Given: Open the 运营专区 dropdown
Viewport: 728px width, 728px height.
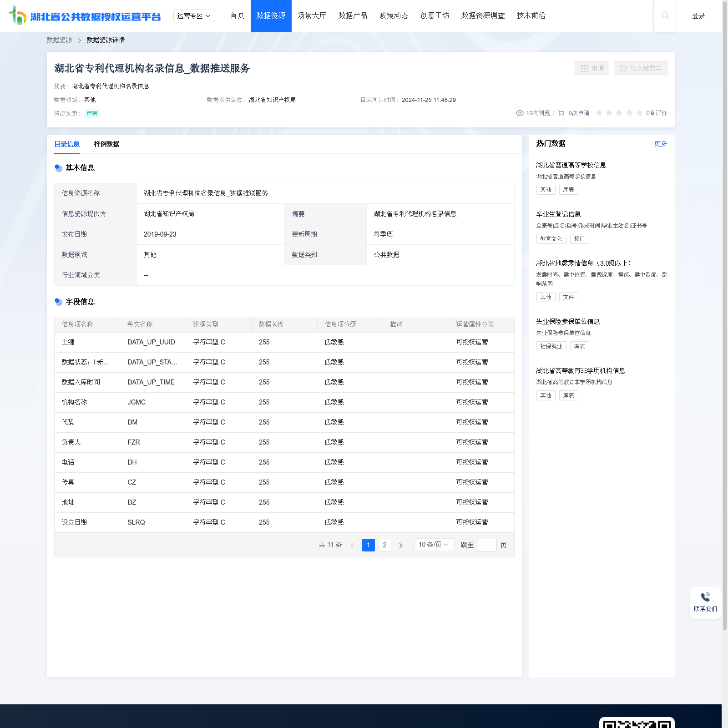Looking at the screenshot, I should pos(194,16).
